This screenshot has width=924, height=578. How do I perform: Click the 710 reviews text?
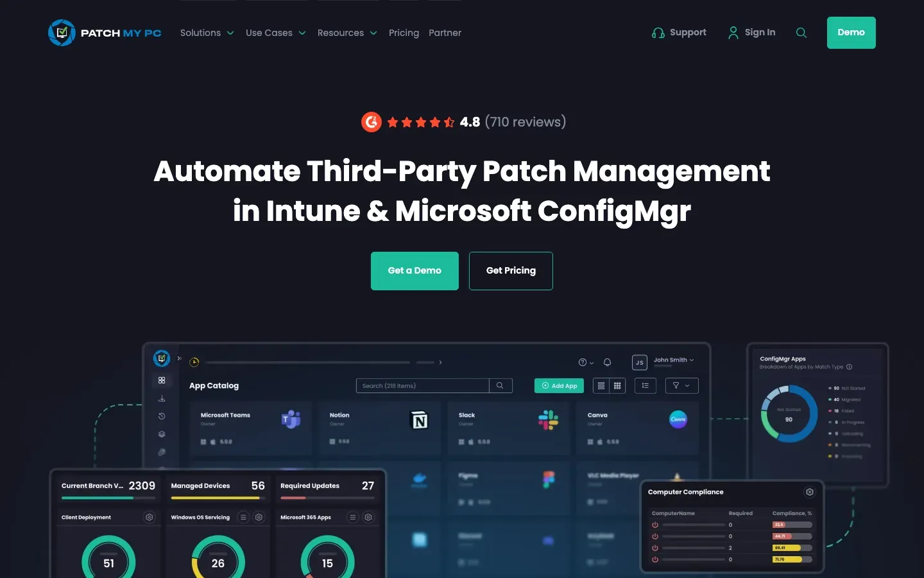[526, 122]
